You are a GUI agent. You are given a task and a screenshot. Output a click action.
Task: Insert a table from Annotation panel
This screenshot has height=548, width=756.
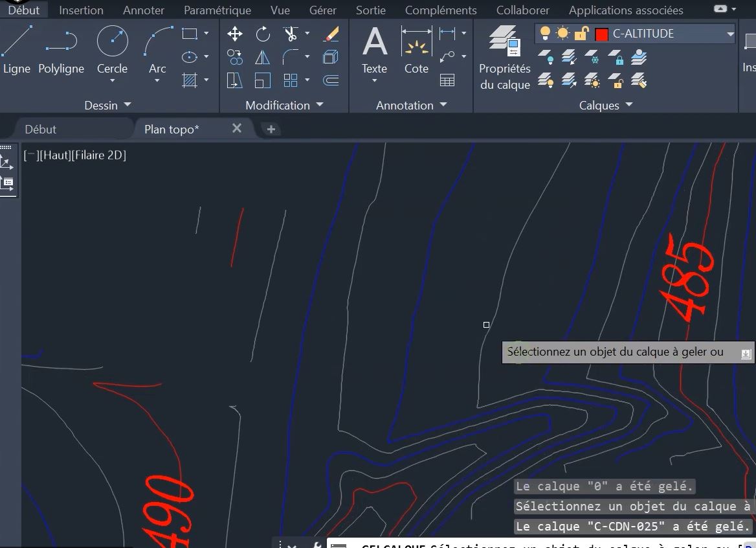447,80
